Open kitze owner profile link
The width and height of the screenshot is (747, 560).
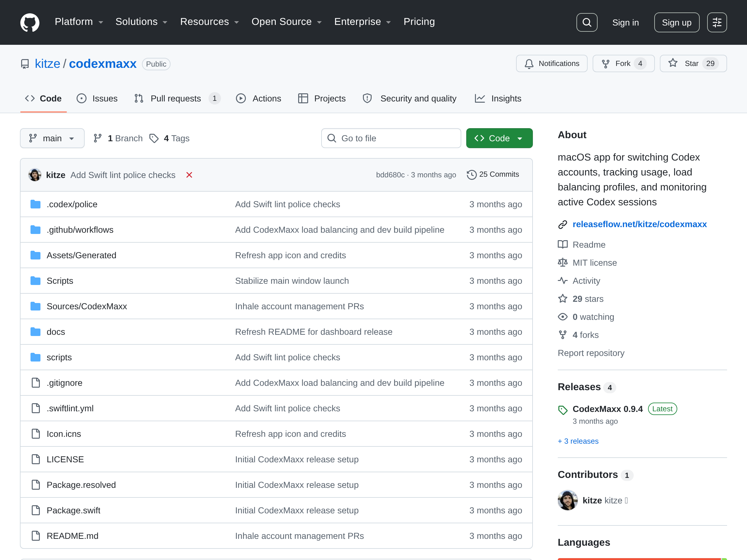point(48,64)
